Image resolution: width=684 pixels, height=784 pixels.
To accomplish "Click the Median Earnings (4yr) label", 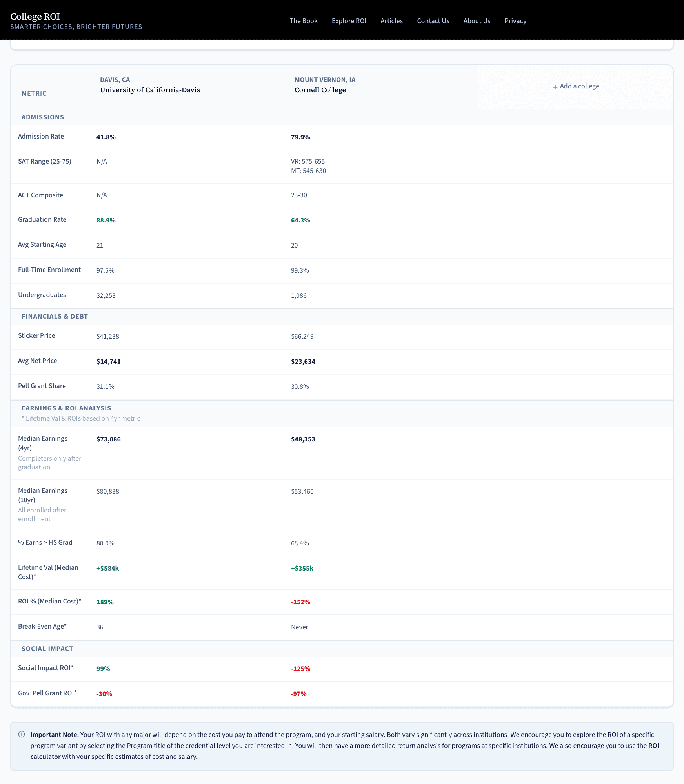I will point(43,443).
